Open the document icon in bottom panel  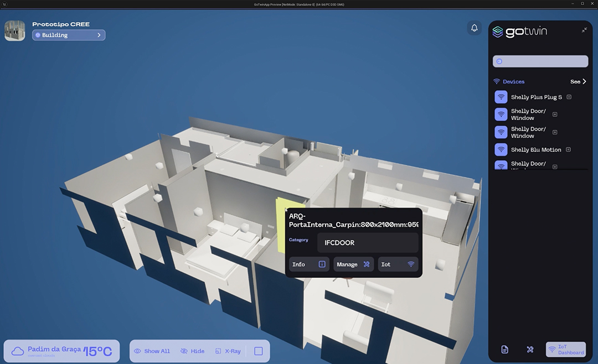pyautogui.click(x=504, y=349)
